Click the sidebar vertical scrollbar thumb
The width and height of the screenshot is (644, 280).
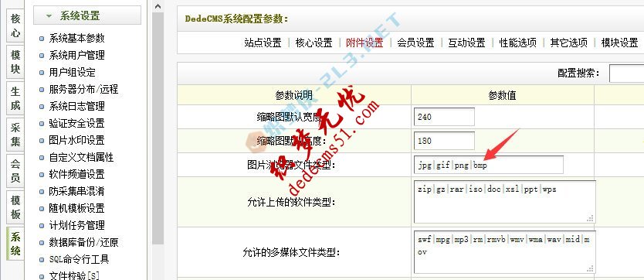pyautogui.click(x=158, y=128)
